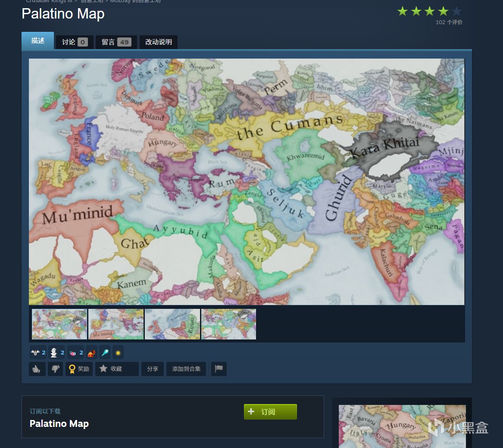The image size is (503, 448).
Task: Click the thumbs-down rate button
Action: [56, 369]
